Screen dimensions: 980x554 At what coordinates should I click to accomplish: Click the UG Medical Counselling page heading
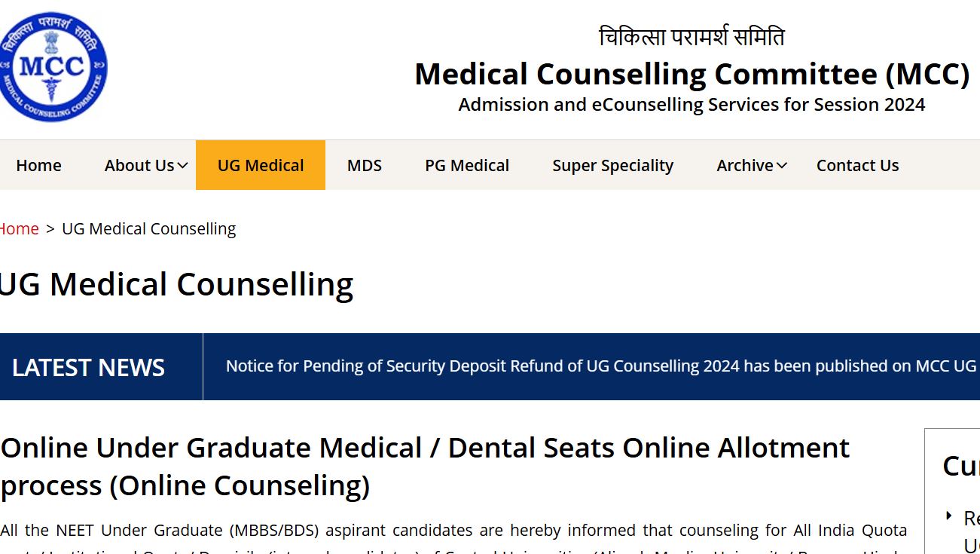click(176, 285)
